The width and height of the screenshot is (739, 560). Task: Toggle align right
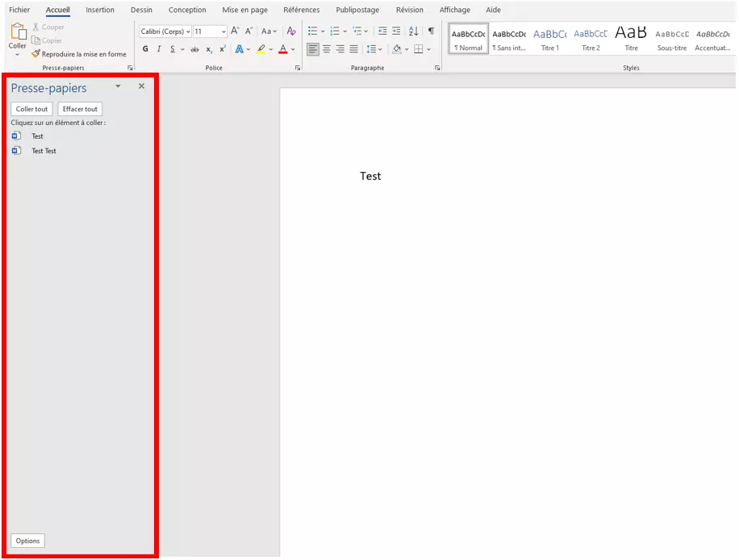point(340,49)
